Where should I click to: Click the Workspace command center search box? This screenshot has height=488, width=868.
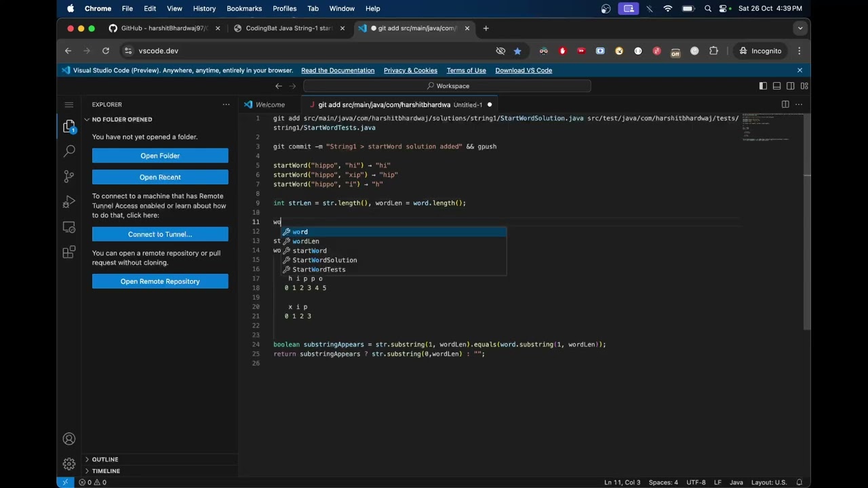pyautogui.click(x=448, y=86)
